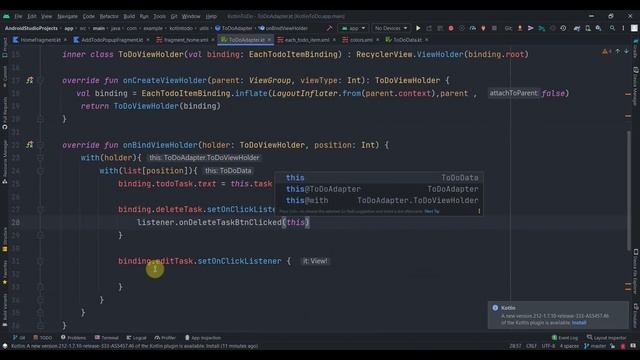Run the app with the green play icon
The height and width of the screenshot is (360, 640).
pos(418,28)
